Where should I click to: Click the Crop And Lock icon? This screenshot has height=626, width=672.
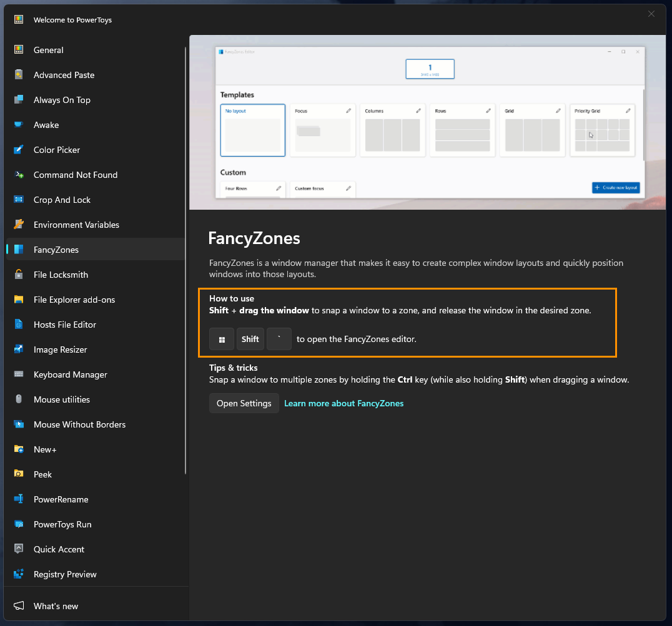[19, 200]
